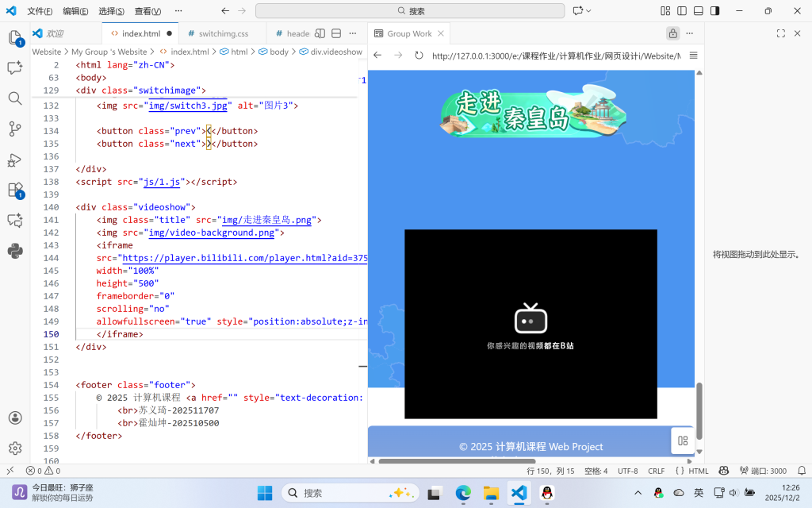The width and height of the screenshot is (812, 508).
Task: Open the Copilot chat dropdown in title bar
Action: pyautogui.click(x=589, y=11)
